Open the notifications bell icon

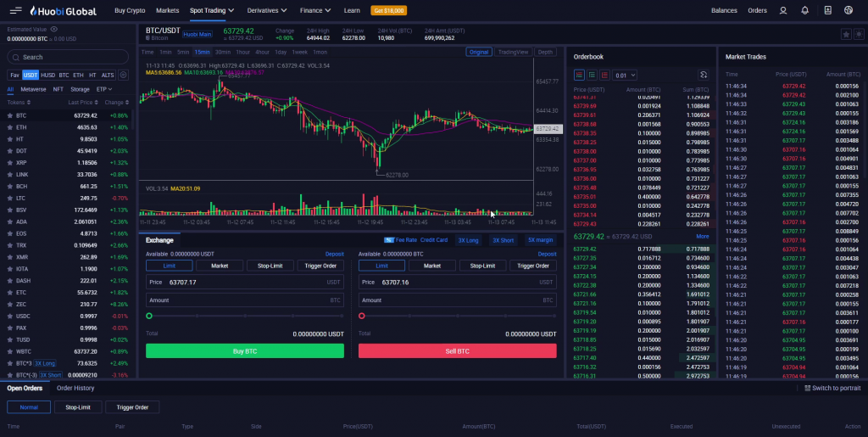click(805, 10)
